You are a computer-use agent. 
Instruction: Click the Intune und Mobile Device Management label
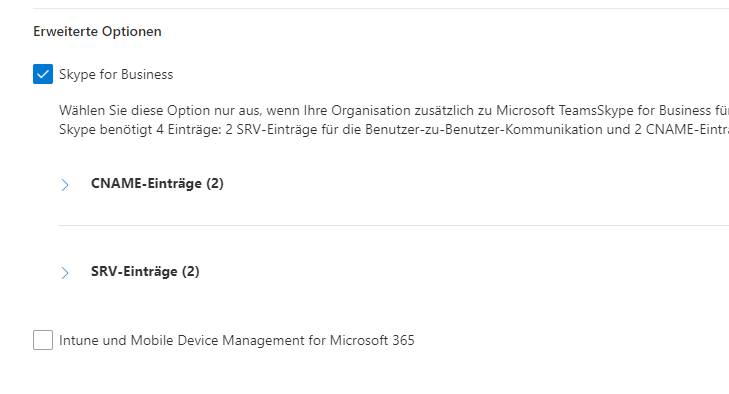coord(237,340)
